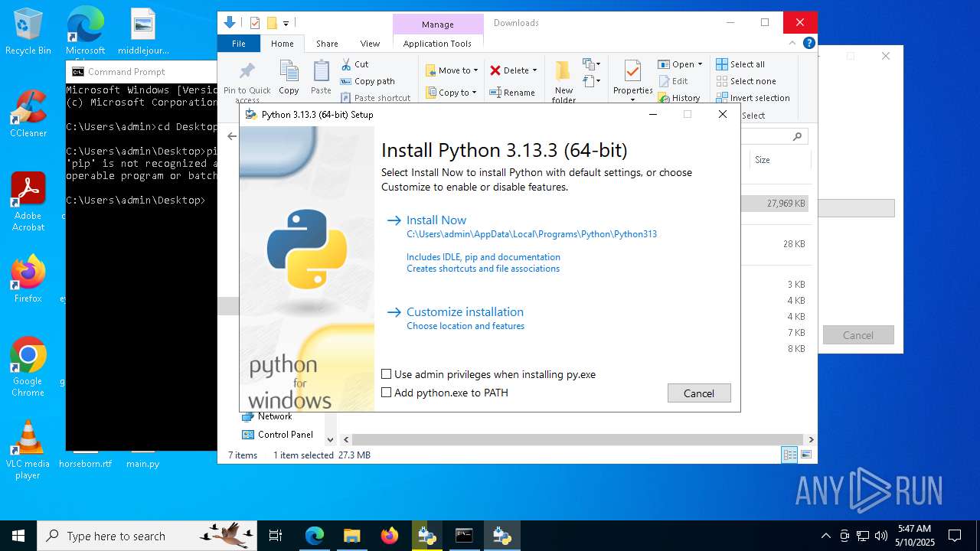Enable Use admin privileges when installing py.exe
The width and height of the screenshot is (980, 551).
pos(387,374)
